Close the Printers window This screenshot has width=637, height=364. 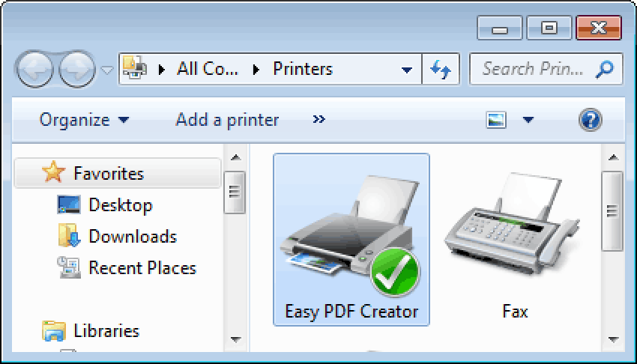coord(599,28)
